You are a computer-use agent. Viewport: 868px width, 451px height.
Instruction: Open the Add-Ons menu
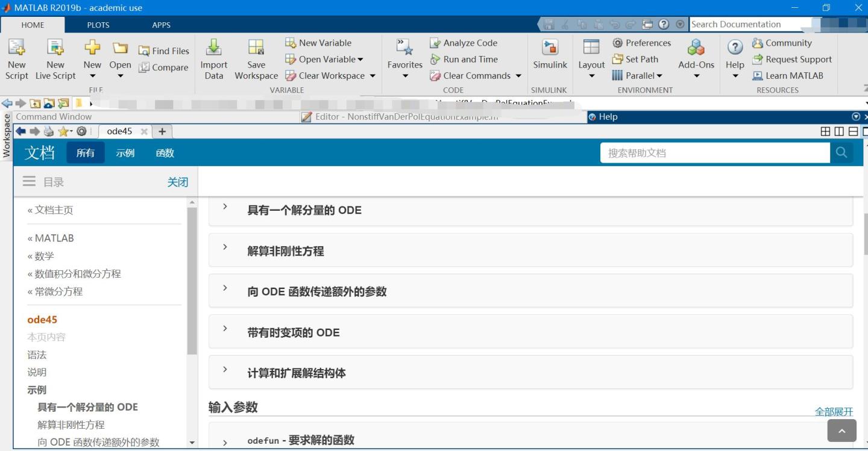[x=696, y=60]
